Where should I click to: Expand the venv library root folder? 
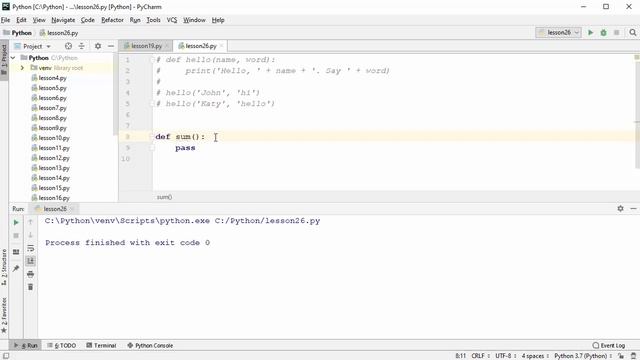point(22,68)
